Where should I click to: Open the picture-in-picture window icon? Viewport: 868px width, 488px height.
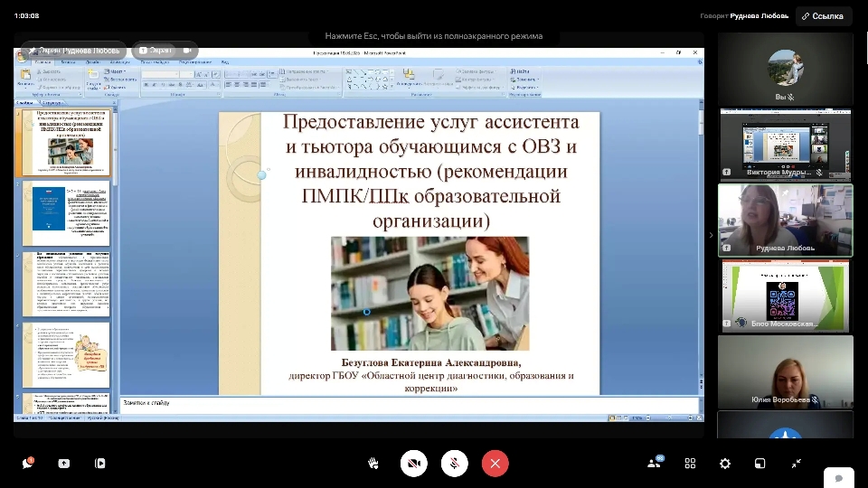760,464
